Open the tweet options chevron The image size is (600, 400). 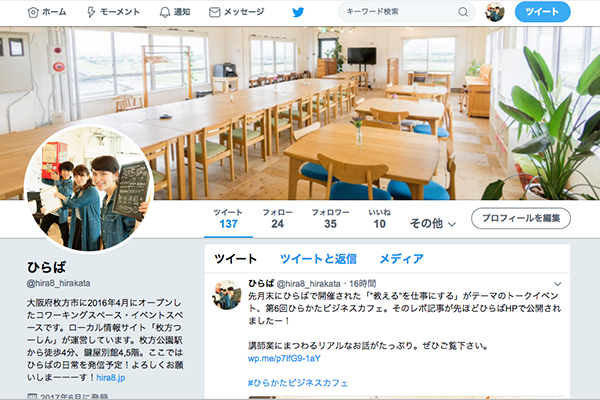pos(558,284)
